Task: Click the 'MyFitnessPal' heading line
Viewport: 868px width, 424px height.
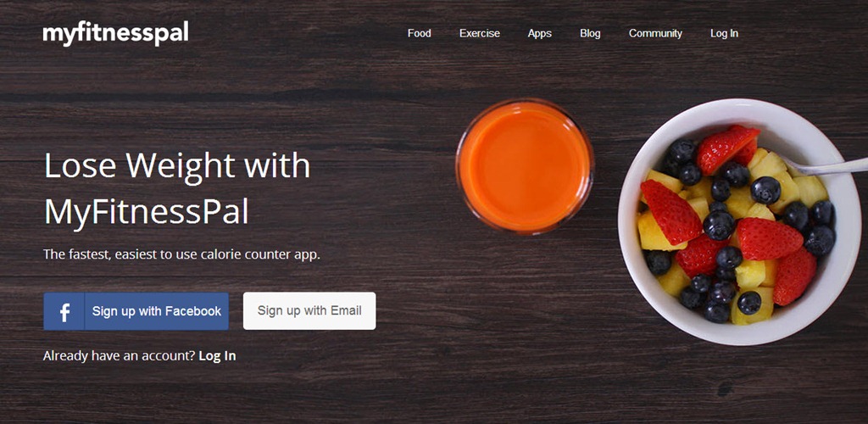Action: [146, 212]
